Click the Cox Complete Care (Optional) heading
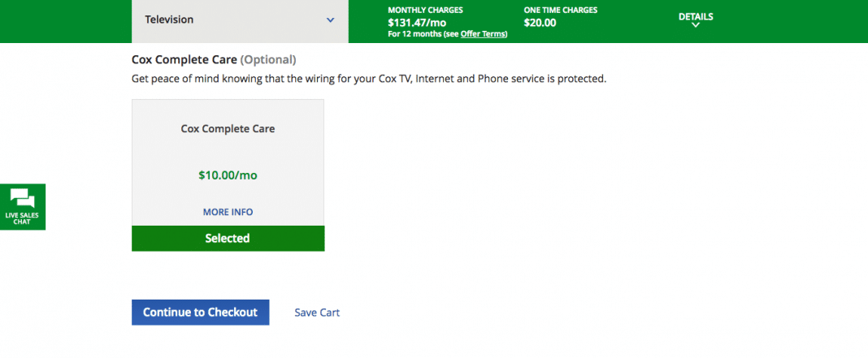This screenshot has height=358, width=868. tap(214, 59)
